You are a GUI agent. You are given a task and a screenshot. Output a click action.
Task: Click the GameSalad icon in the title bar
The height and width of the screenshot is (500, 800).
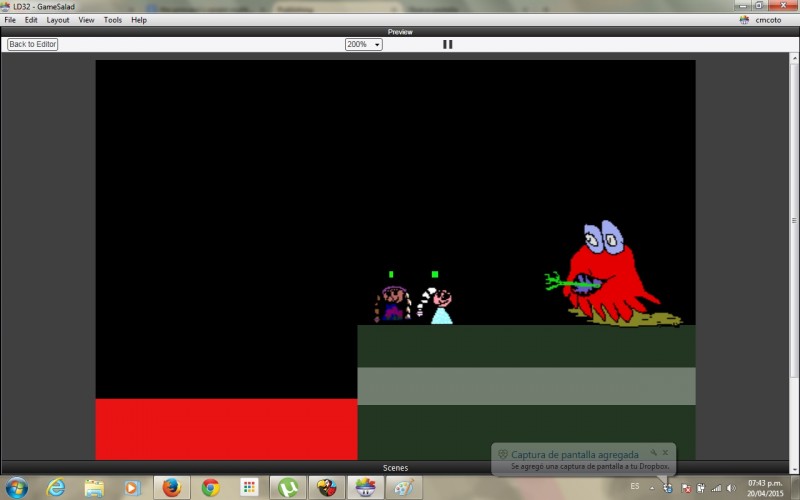tap(6, 6)
